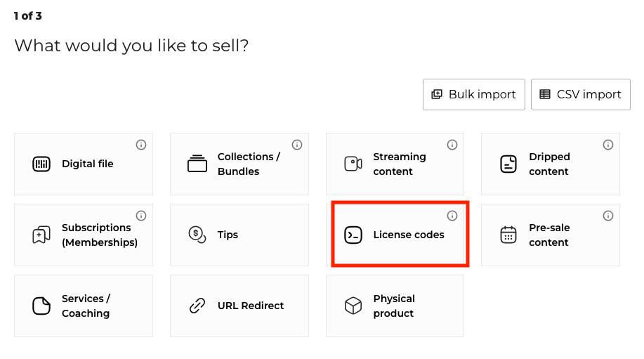The width and height of the screenshot is (644, 359).
Task: Show info for Pre-sale content
Action: click(x=608, y=216)
